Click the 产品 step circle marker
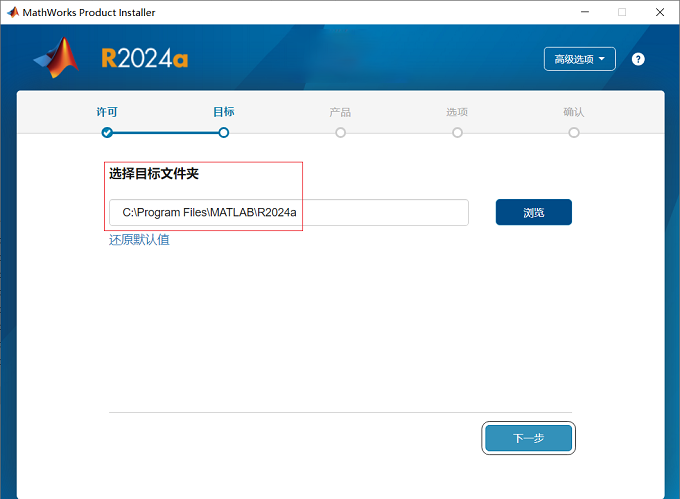This screenshot has height=499, width=680. [340, 133]
